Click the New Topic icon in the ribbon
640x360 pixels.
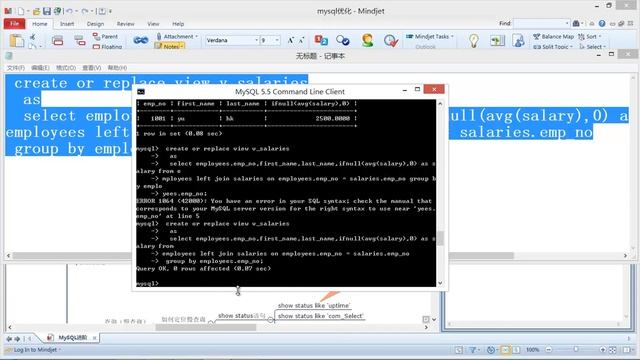58,40
